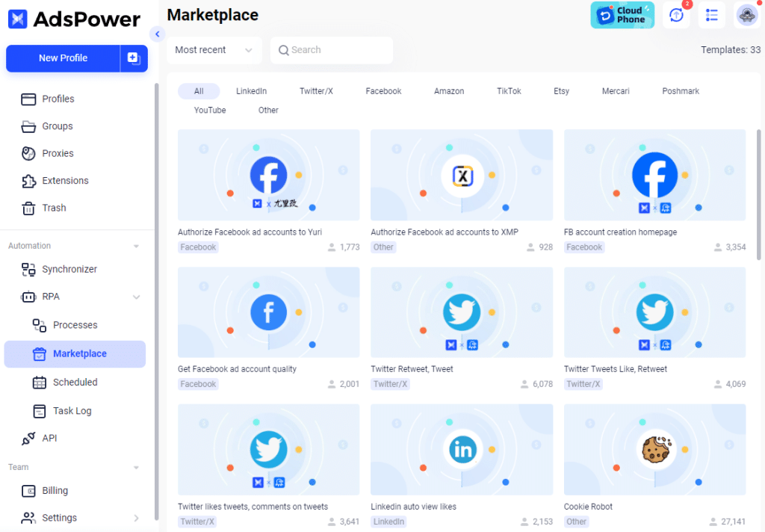Click the Other tag under XMP template
Screen dimensions: 765x532
point(383,247)
